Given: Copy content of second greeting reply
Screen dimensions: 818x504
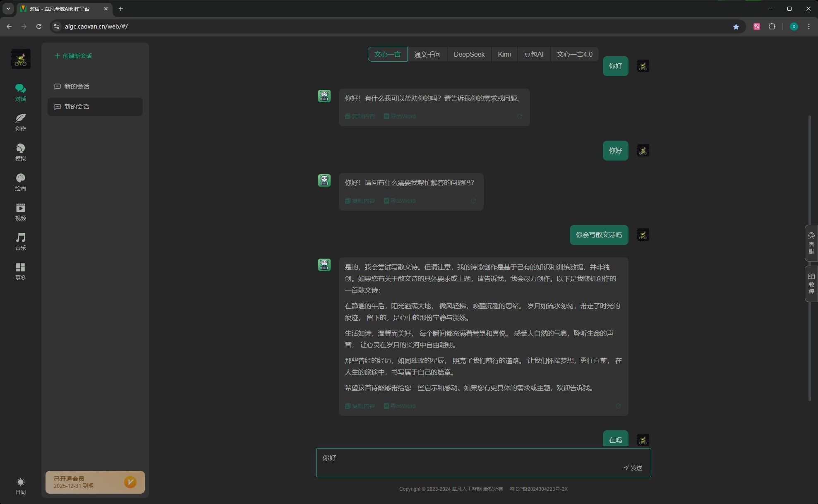Looking at the screenshot, I should click(360, 201).
